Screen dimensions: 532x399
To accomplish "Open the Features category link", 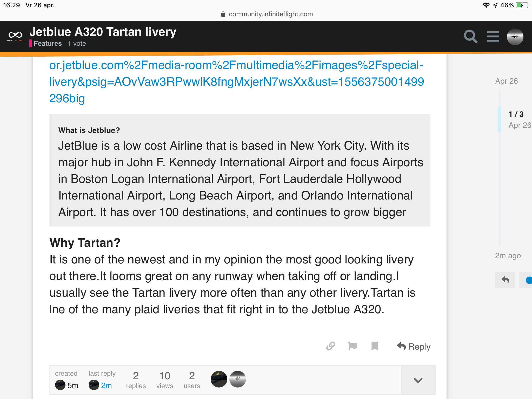I will [x=48, y=43].
